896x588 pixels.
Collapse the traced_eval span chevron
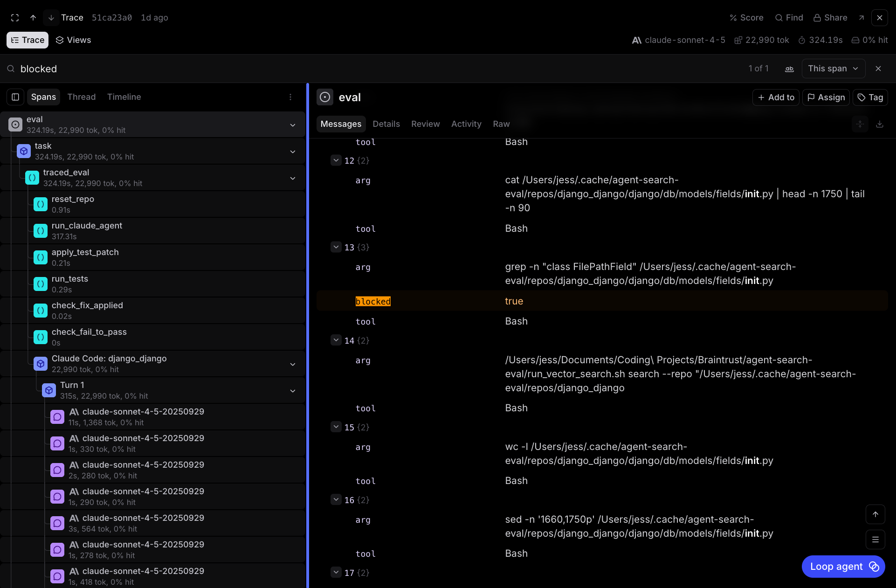293,178
